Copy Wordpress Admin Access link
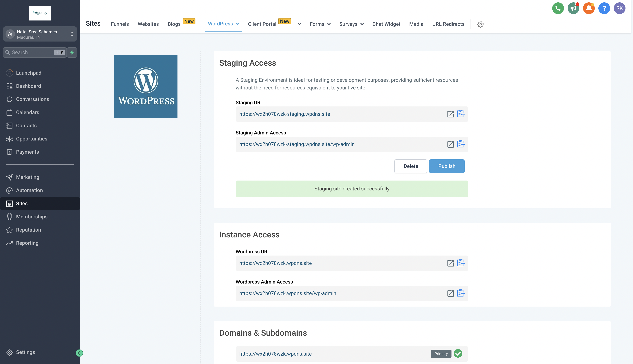This screenshot has width=633, height=364. click(x=460, y=293)
